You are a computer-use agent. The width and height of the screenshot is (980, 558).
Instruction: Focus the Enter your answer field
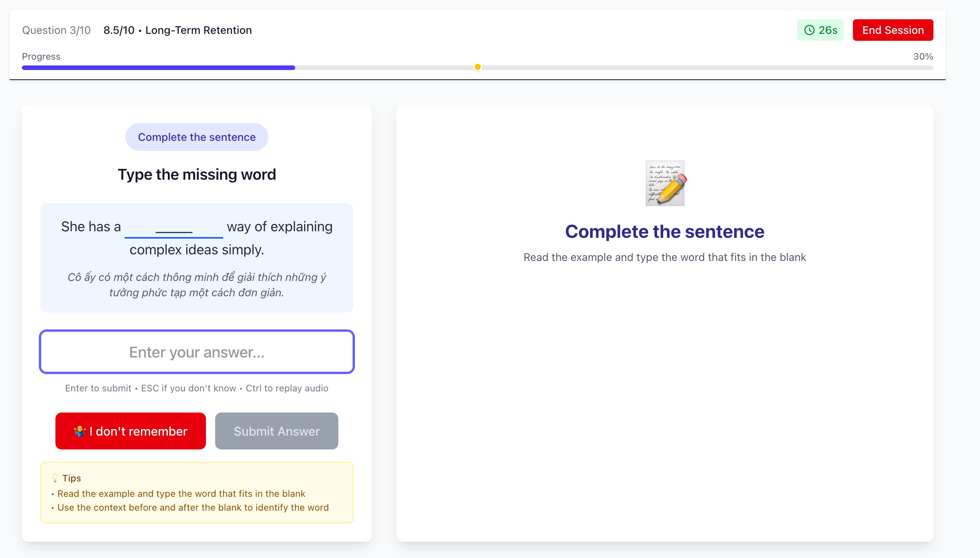[197, 352]
